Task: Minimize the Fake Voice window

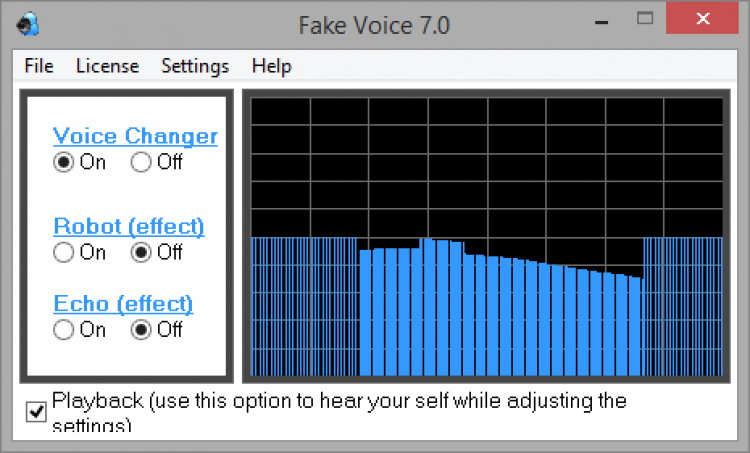Action: click(x=601, y=22)
